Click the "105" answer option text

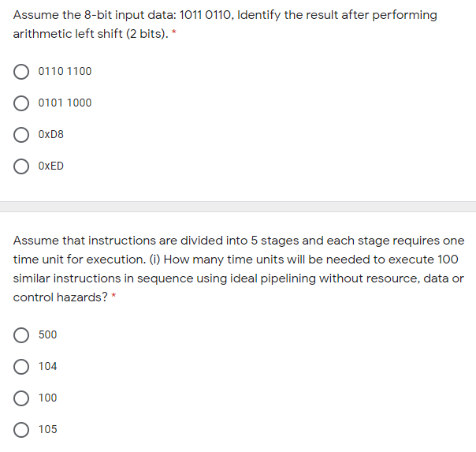[x=47, y=430]
